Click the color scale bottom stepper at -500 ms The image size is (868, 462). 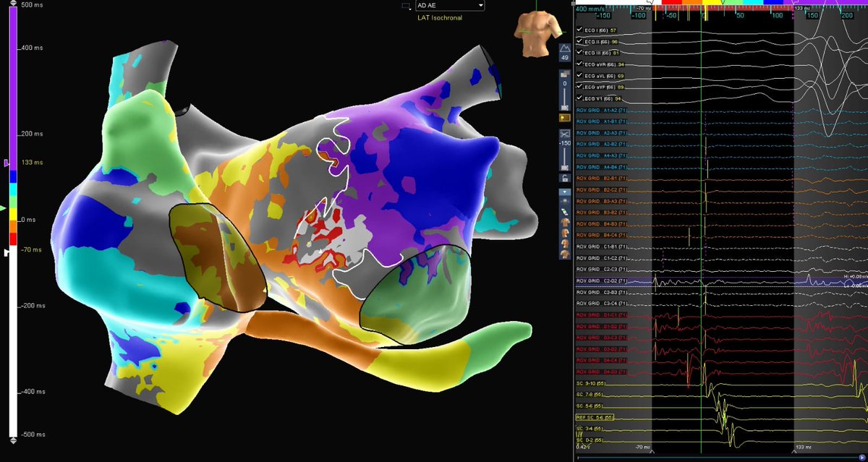click(12, 441)
